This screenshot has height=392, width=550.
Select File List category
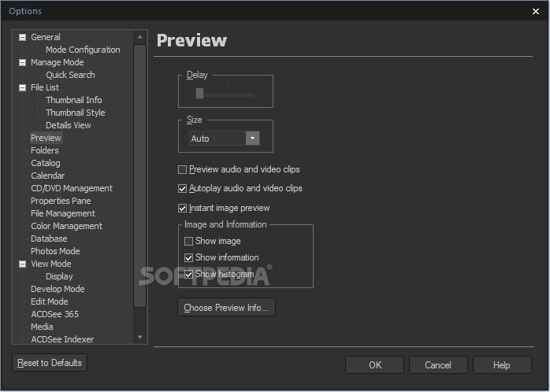[x=45, y=87]
